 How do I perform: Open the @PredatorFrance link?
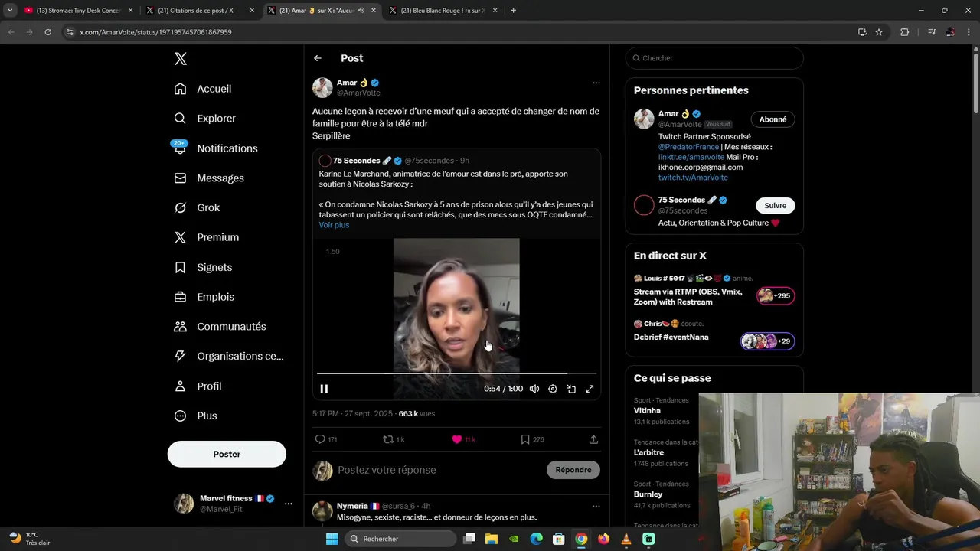pos(688,147)
